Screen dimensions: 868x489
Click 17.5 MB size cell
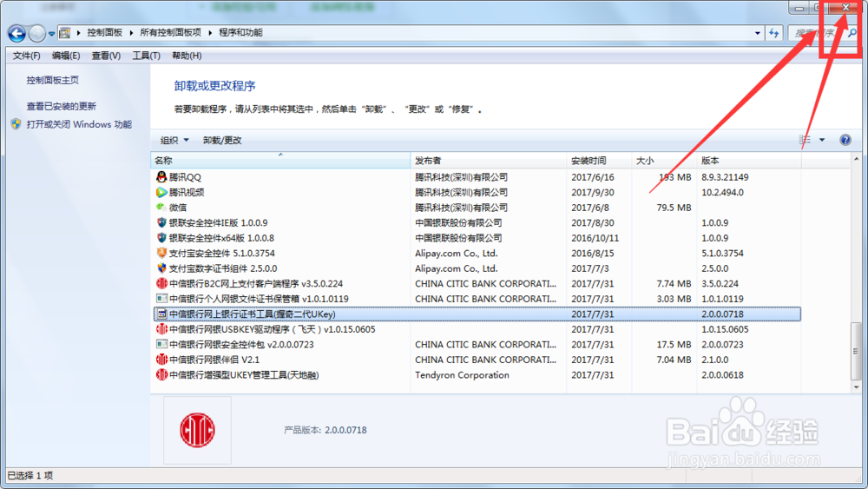pos(674,345)
